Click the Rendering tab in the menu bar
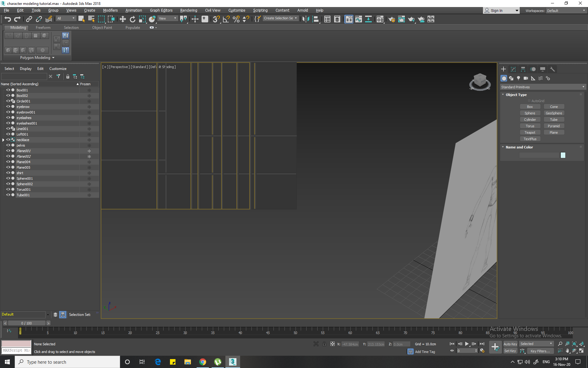Screen dimensions: 588x368 click(188, 10)
